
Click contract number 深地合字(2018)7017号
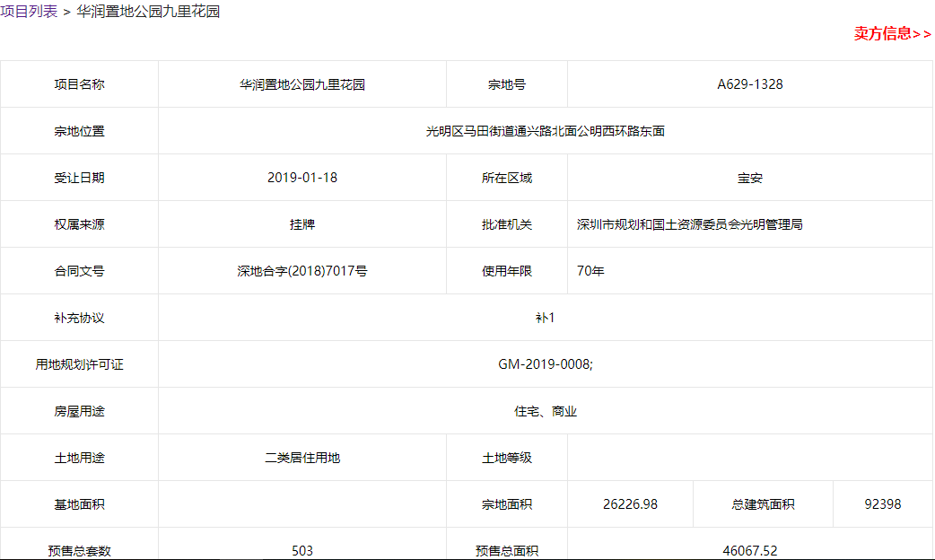coord(302,271)
